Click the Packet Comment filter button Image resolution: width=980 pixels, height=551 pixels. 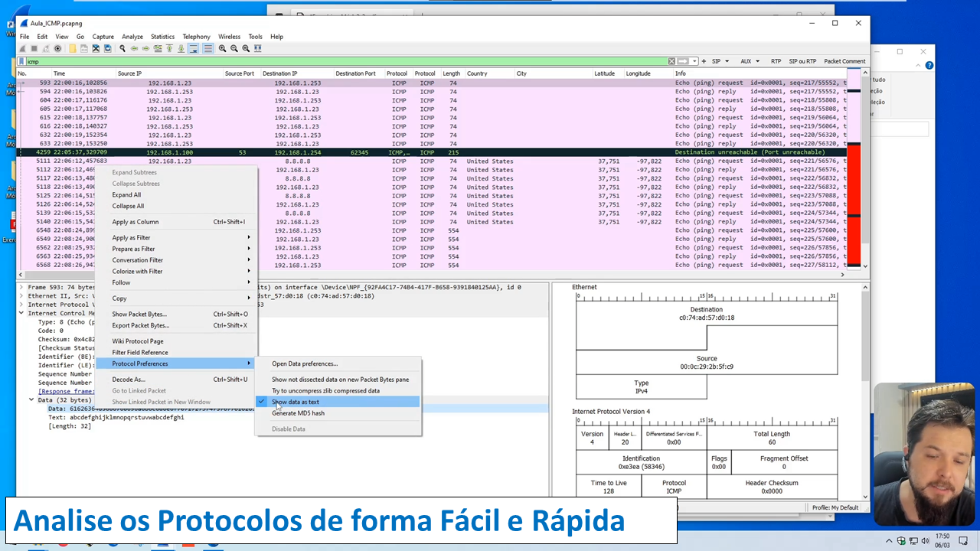pos(844,61)
